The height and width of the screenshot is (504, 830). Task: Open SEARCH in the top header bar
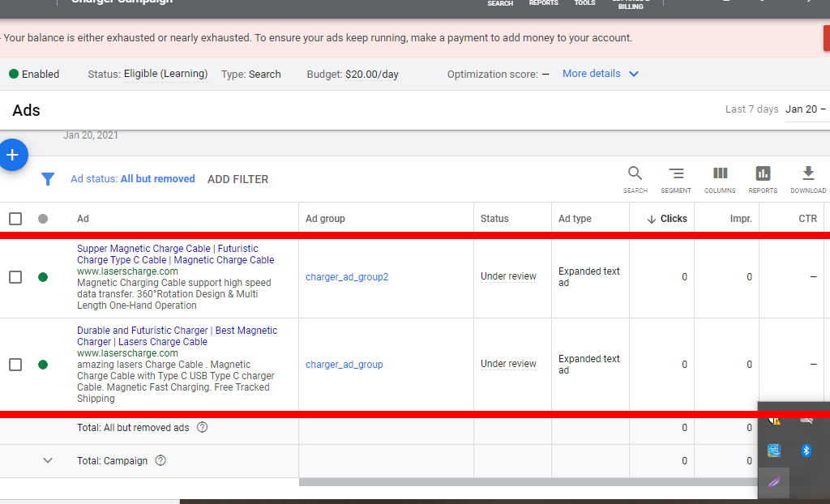point(500,3)
